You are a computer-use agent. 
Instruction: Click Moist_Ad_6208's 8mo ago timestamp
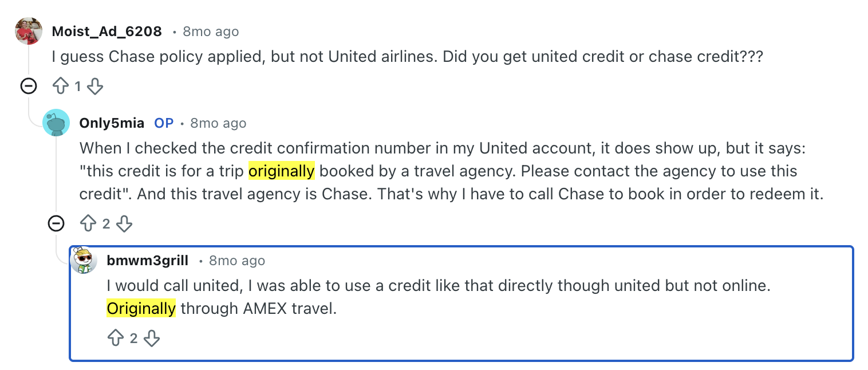pyautogui.click(x=211, y=32)
